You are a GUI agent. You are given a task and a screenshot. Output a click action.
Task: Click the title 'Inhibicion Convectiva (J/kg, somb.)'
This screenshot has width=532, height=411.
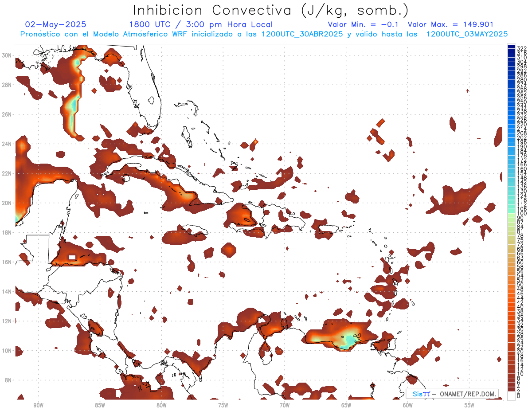(271, 11)
